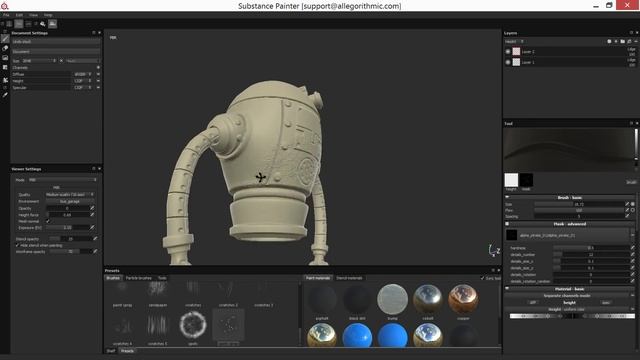Switch to Particle brushes tab
Viewport: 640px width, 360px height.
[138, 278]
